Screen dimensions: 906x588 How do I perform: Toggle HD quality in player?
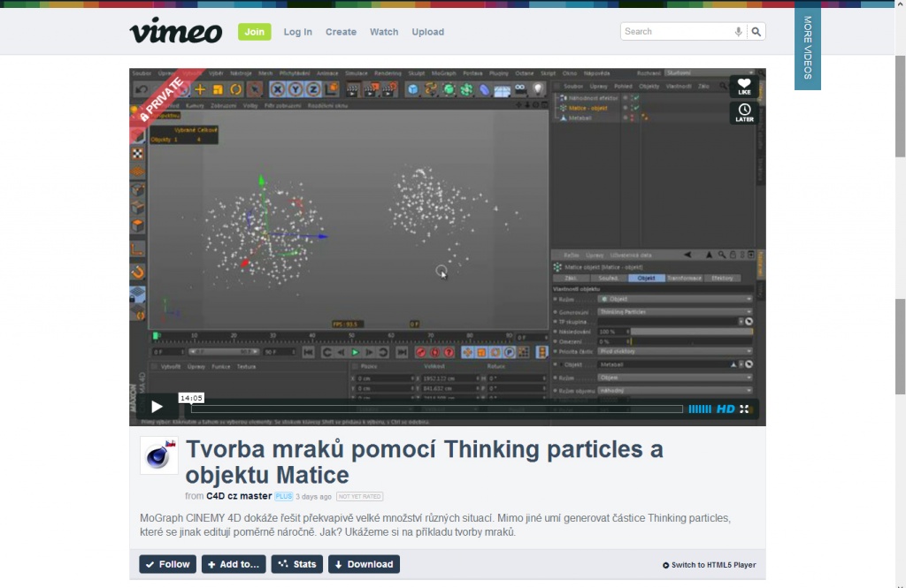pyautogui.click(x=726, y=409)
